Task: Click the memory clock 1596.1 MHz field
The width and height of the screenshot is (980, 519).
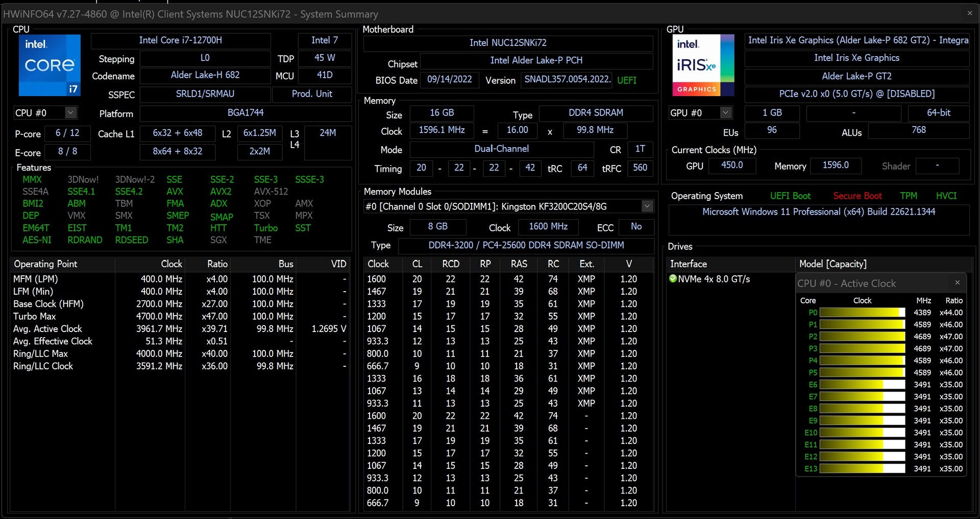Action: click(442, 130)
